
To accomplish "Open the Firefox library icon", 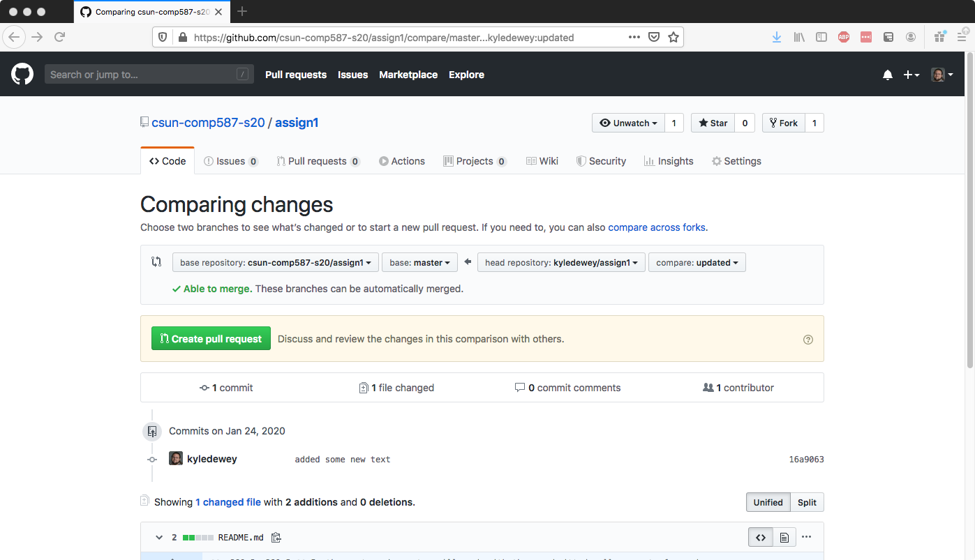I will pyautogui.click(x=799, y=37).
